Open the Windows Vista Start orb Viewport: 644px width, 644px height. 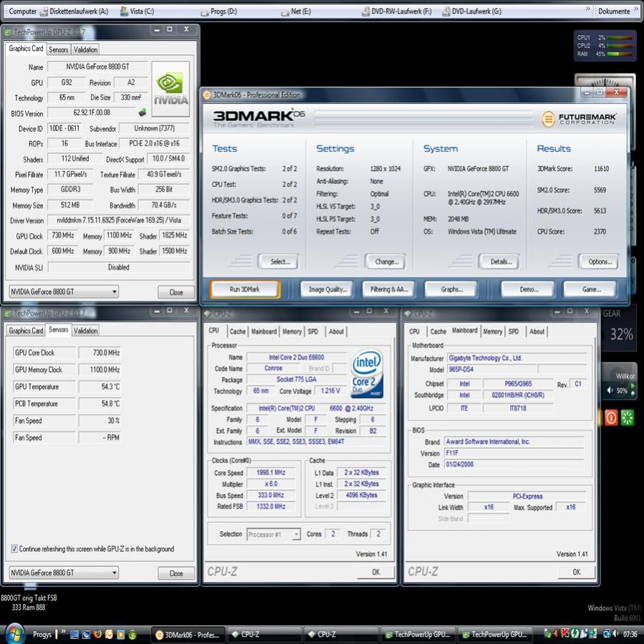pos(15,634)
